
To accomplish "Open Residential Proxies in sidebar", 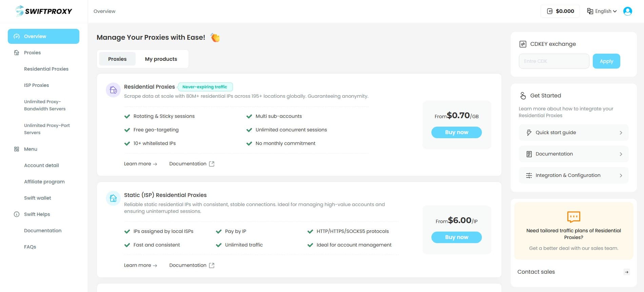I will 46,69.
